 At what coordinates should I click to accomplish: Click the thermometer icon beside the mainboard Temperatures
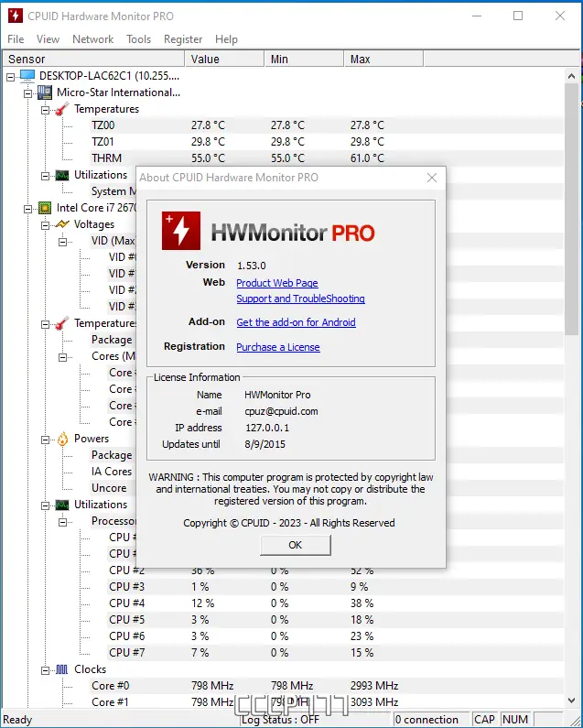61,109
